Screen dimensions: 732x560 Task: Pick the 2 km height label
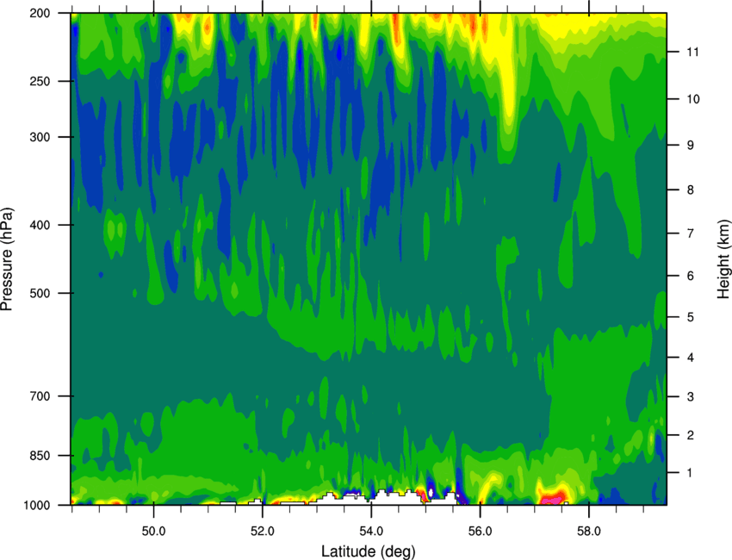click(x=691, y=435)
